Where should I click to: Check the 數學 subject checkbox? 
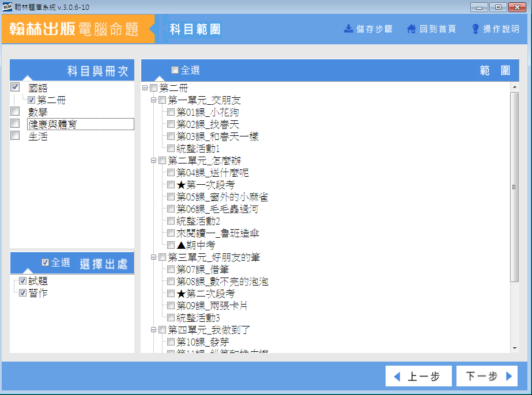pyautogui.click(x=15, y=111)
